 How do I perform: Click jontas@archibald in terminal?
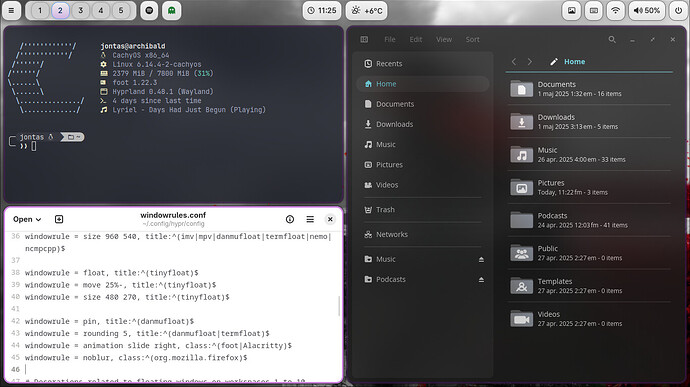click(x=133, y=46)
